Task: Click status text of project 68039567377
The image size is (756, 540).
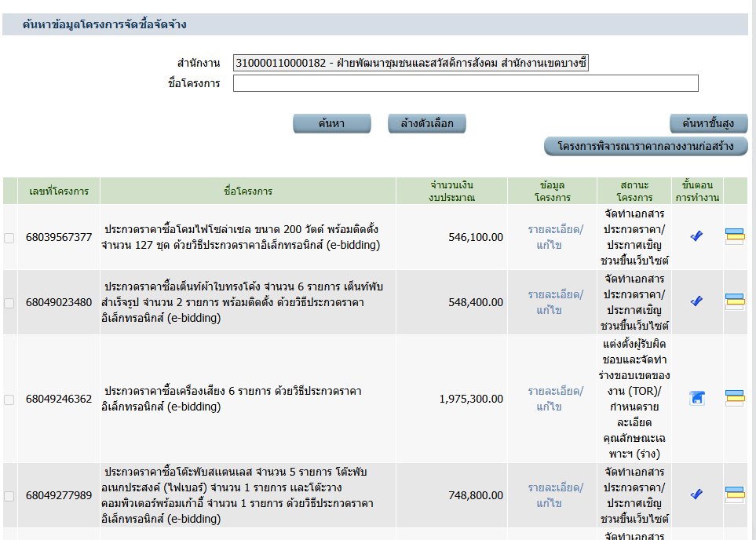Action: point(634,237)
